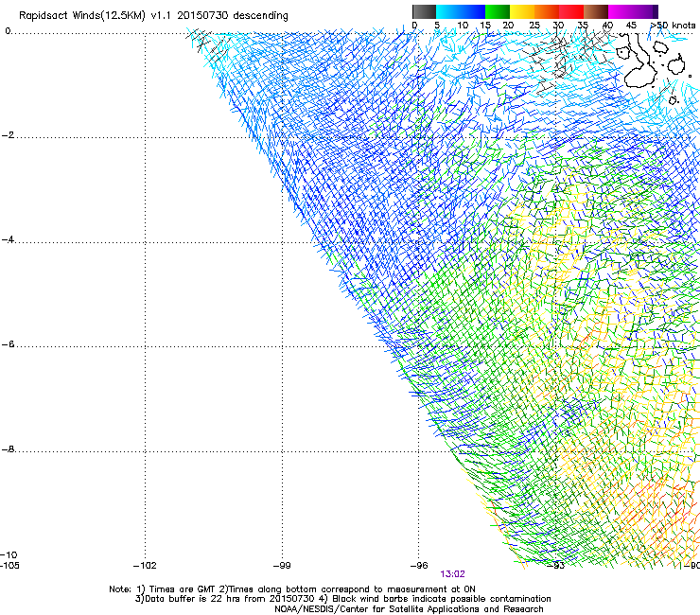Click the -4 latitude axis label

coord(9,239)
